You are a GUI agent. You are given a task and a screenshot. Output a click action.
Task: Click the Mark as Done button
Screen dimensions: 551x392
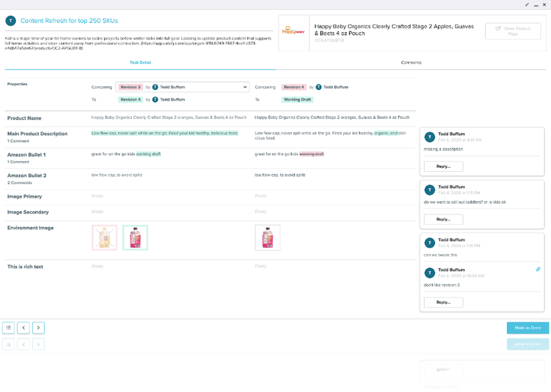pos(528,328)
